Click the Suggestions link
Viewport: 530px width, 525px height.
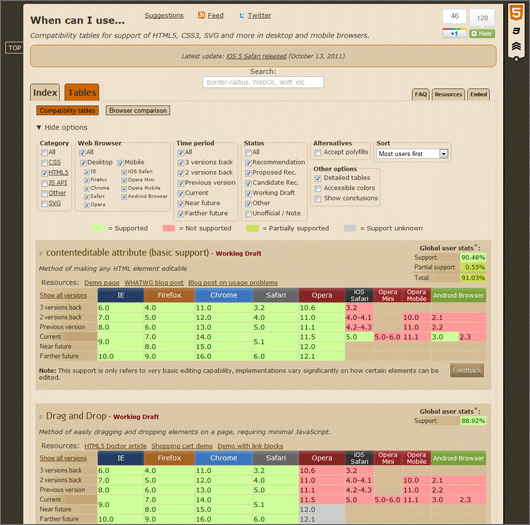point(164,16)
